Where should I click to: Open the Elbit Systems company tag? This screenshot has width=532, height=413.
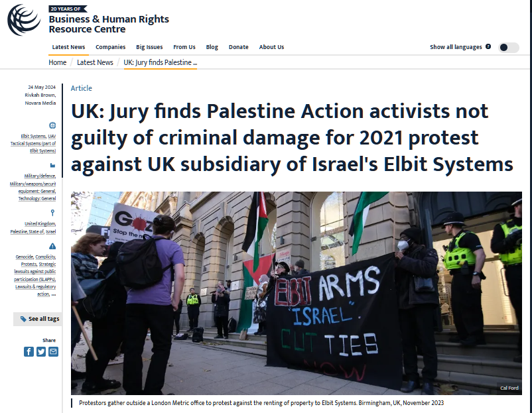pos(33,137)
